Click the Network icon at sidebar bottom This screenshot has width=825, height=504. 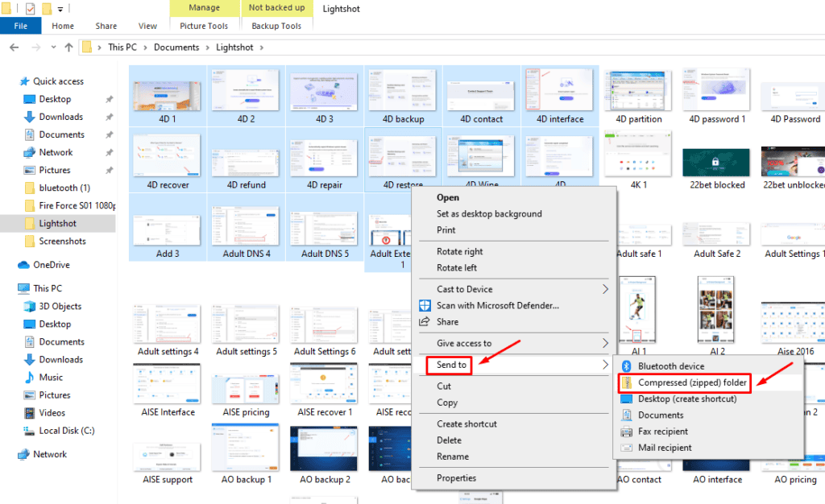point(23,454)
